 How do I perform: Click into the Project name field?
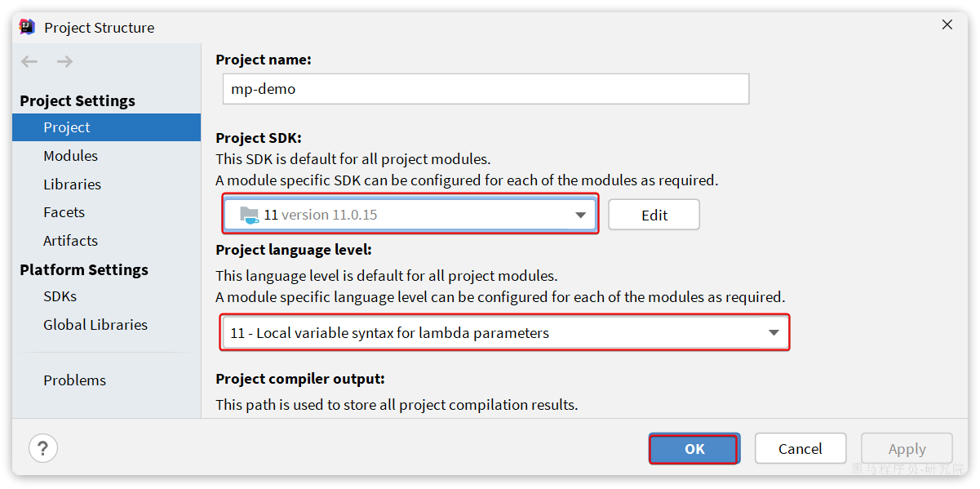pyautogui.click(x=486, y=89)
